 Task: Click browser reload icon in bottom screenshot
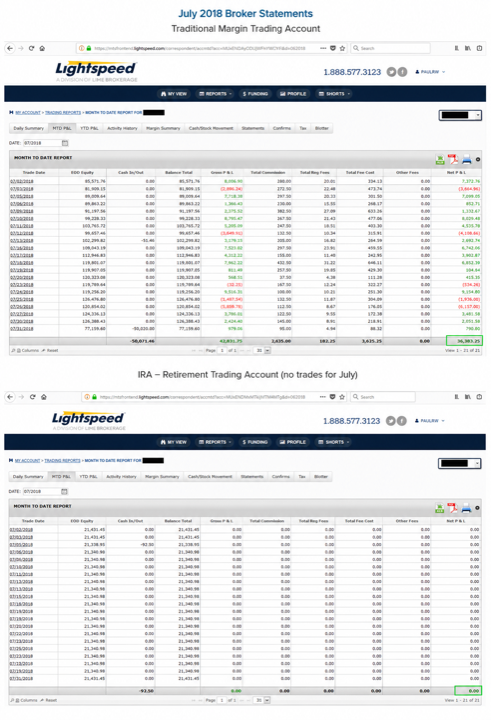[x=32, y=397]
